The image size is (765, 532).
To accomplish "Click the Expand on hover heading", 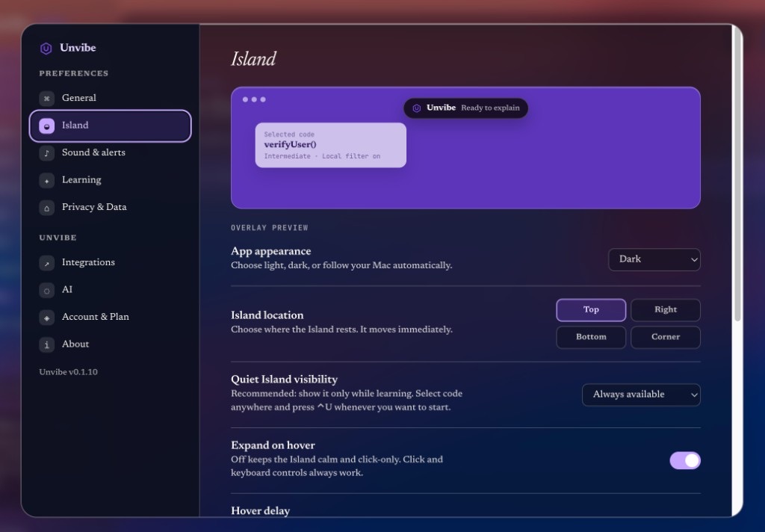I will coord(273,445).
